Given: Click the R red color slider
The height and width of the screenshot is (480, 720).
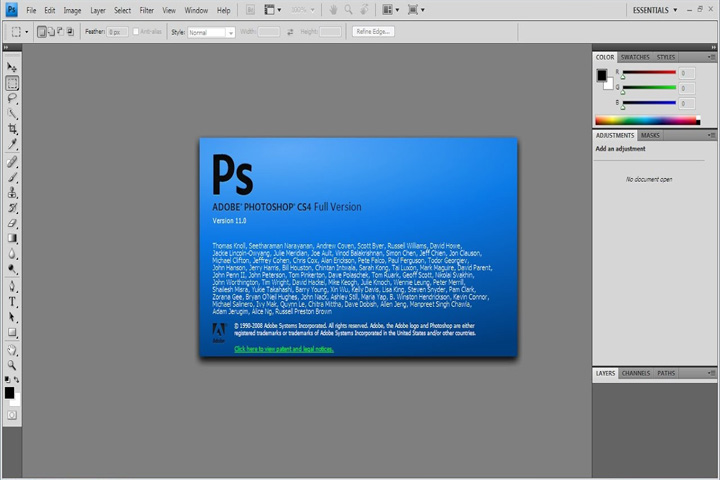Looking at the screenshot, I should [649, 73].
